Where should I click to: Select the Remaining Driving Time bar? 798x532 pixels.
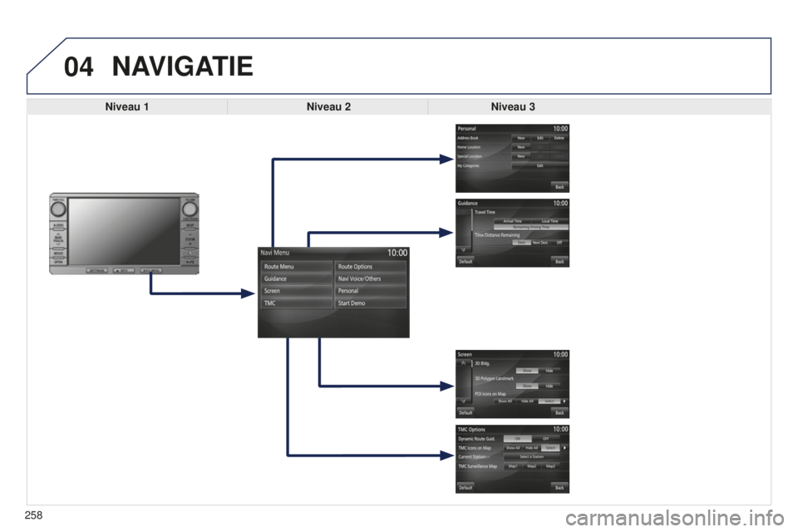531,227
